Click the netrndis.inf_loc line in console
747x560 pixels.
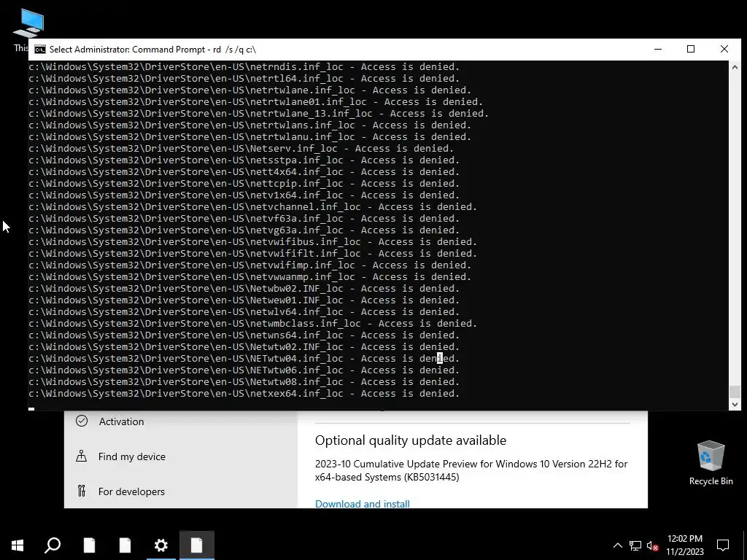point(244,66)
